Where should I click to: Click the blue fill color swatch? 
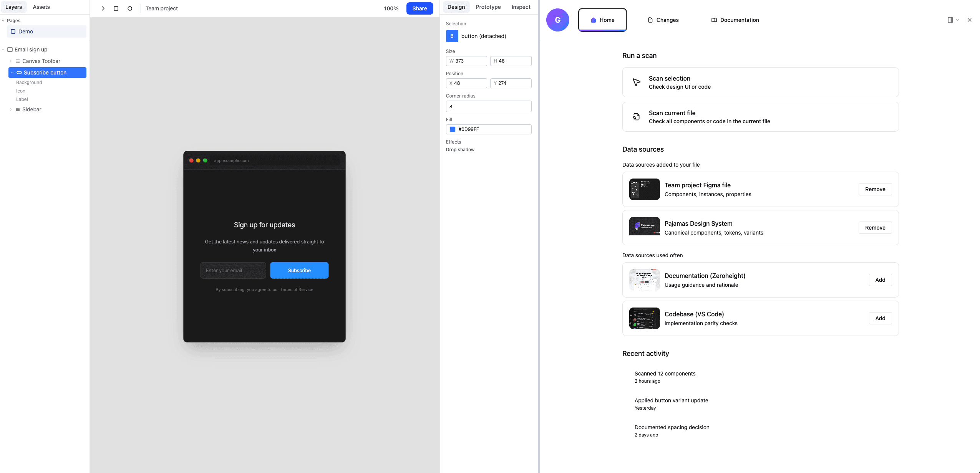point(453,129)
